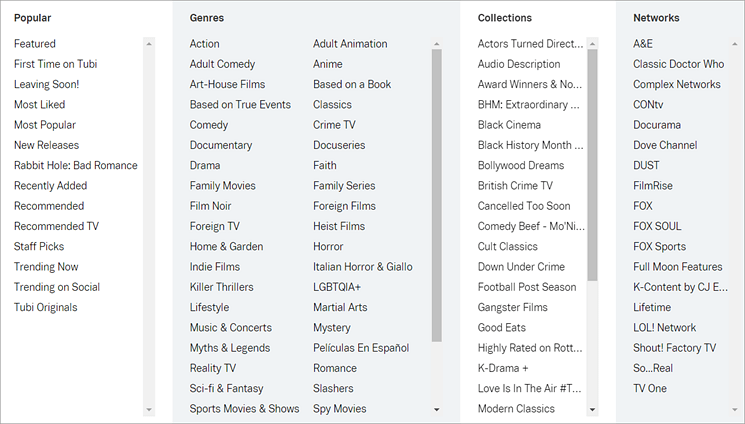Click the Genres list scroll-up arrow
The width and height of the screenshot is (745, 424).
(x=437, y=44)
